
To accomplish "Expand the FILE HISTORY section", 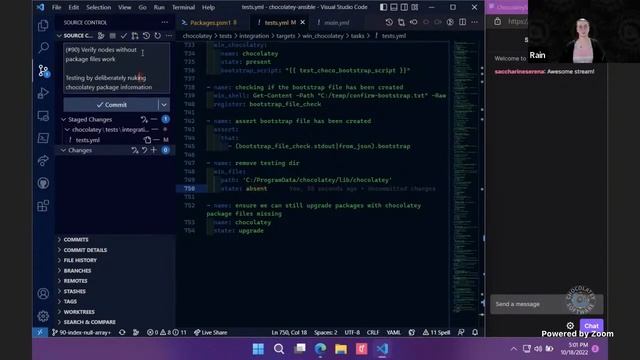I will 80,260.
